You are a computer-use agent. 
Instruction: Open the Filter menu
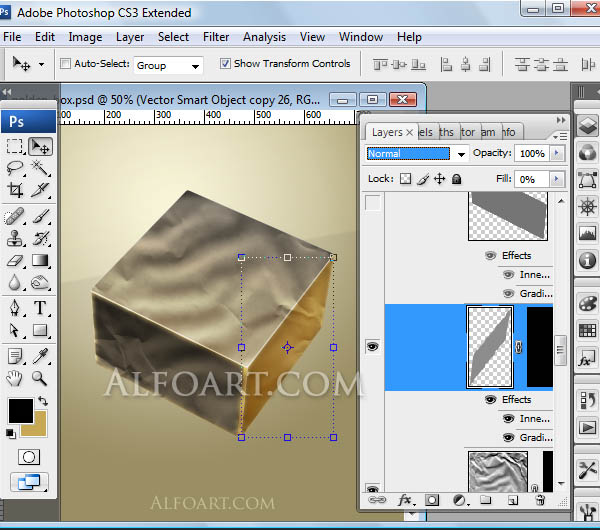coord(216,37)
